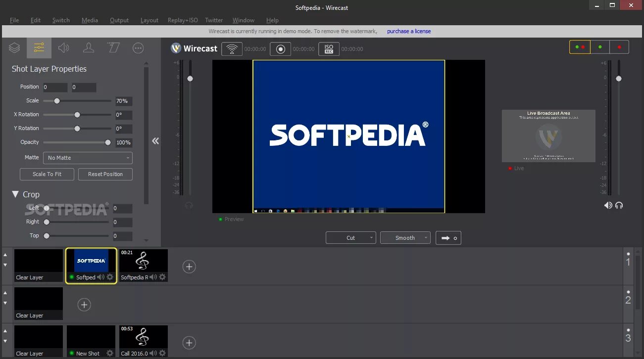This screenshot has width=644, height=359.
Task: Click the Live Broadcast Area preview
Action: [548, 136]
